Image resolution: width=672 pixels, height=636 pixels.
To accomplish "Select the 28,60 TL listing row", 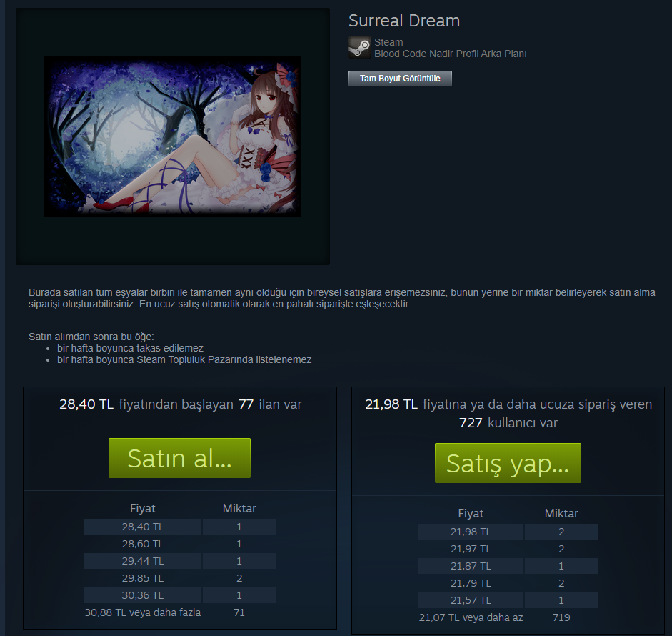I will [x=179, y=544].
